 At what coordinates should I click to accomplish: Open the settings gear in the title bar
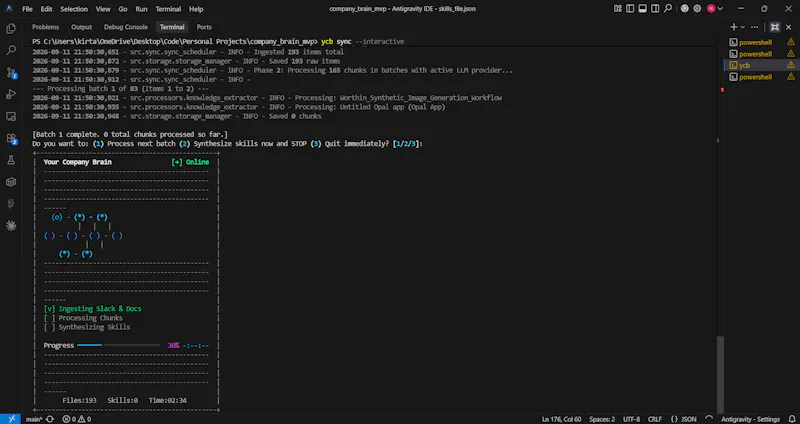point(697,9)
